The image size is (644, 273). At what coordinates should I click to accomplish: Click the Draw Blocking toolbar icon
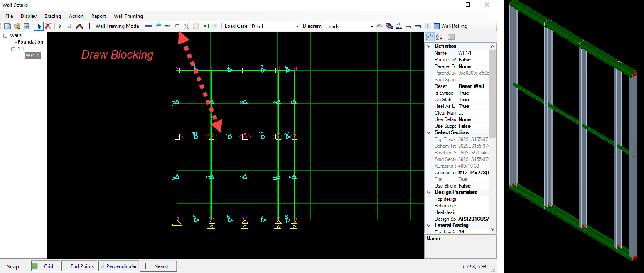pyautogui.click(x=177, y=26)
